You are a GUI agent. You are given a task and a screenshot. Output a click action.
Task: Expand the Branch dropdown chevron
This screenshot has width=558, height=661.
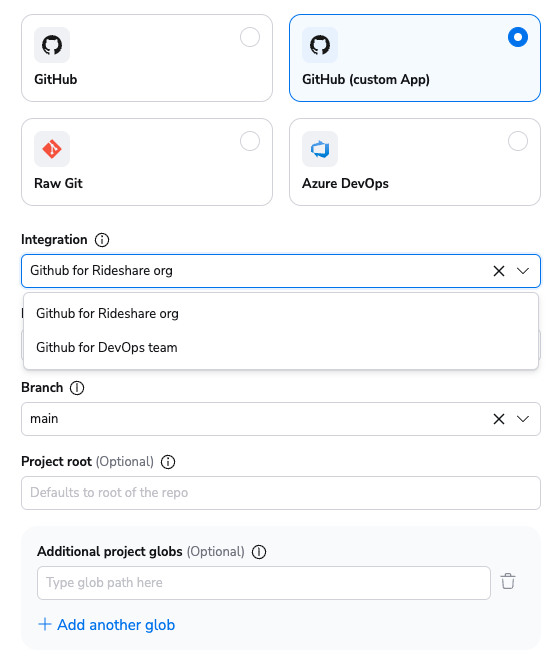coord(523,419)
